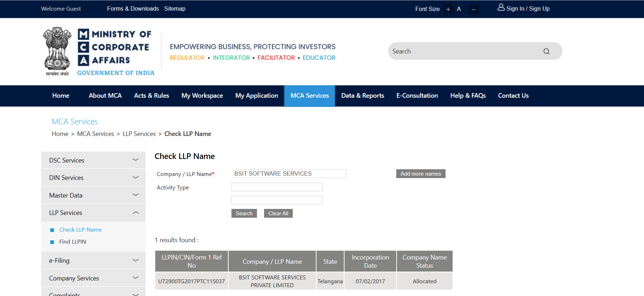Expand the DSC Services section
Image resolution: width=644 pixels, height=296 pixels.
(93, 160)
